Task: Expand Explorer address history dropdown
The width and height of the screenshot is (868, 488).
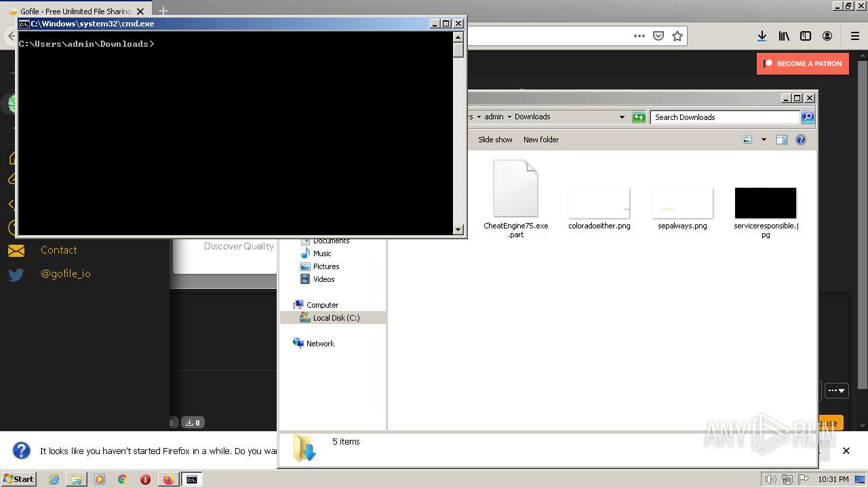Action: coord(622,117)
